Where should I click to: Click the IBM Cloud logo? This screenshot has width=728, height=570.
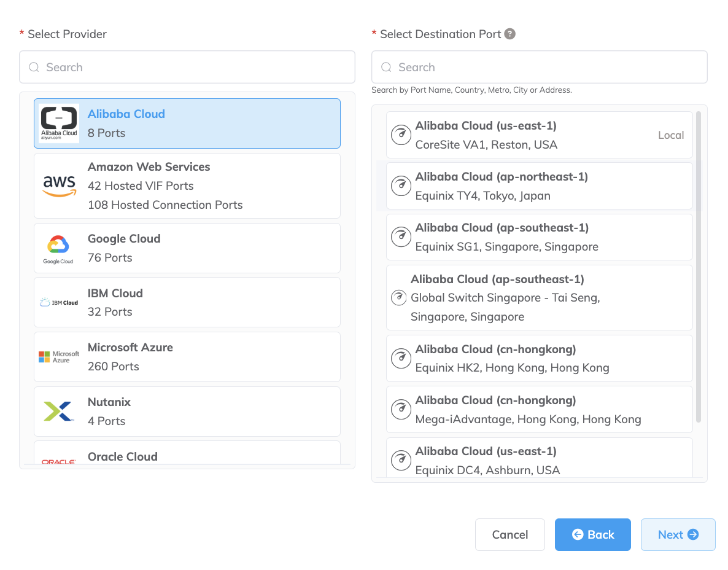tap(58, 302)
